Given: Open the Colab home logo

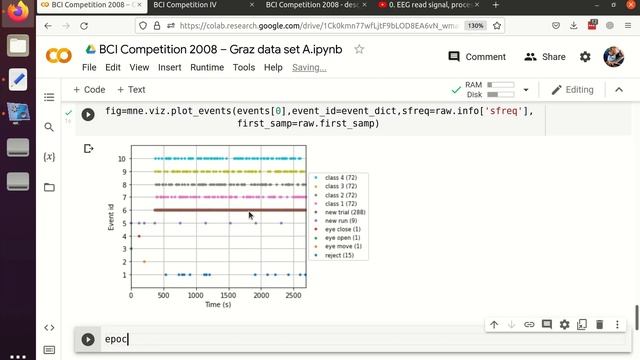Looking at the screenshot, I should (x=59, y=56).
